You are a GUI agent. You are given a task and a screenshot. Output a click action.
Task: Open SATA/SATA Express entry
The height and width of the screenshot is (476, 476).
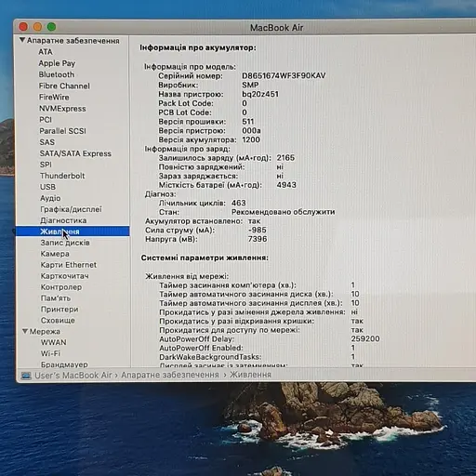click(75, 153)
